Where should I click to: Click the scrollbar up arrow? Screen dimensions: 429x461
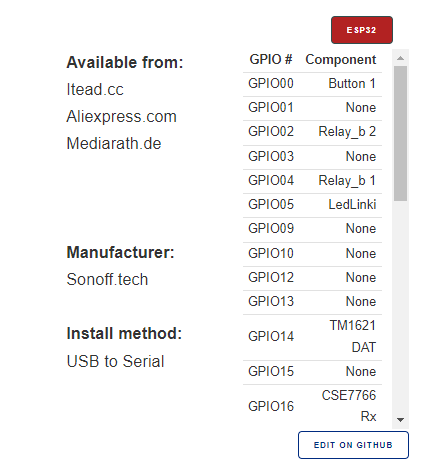[400, 58]
